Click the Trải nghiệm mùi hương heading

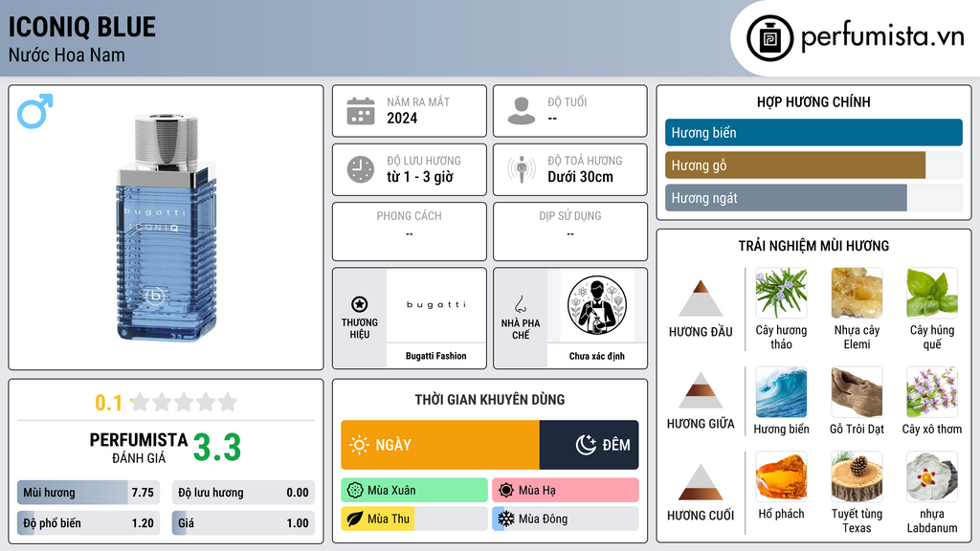point(813,246)
